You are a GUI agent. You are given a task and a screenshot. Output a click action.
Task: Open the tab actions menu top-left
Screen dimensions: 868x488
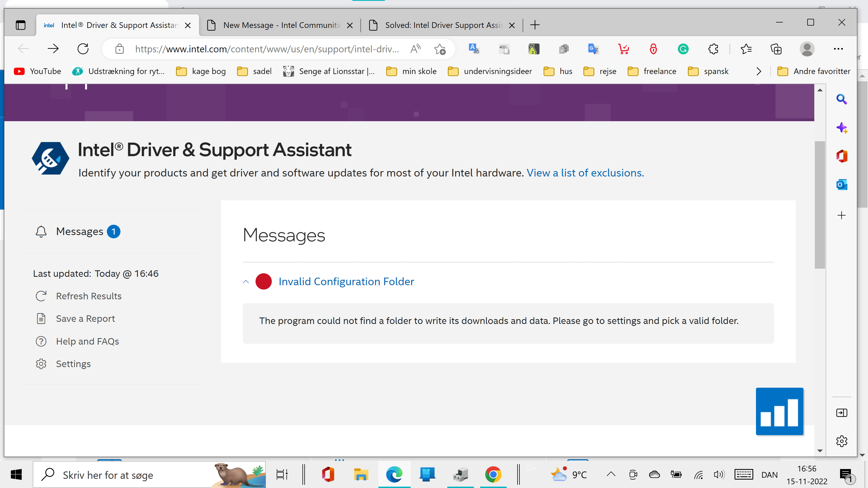pyautogui.click(x=21, y=25)
